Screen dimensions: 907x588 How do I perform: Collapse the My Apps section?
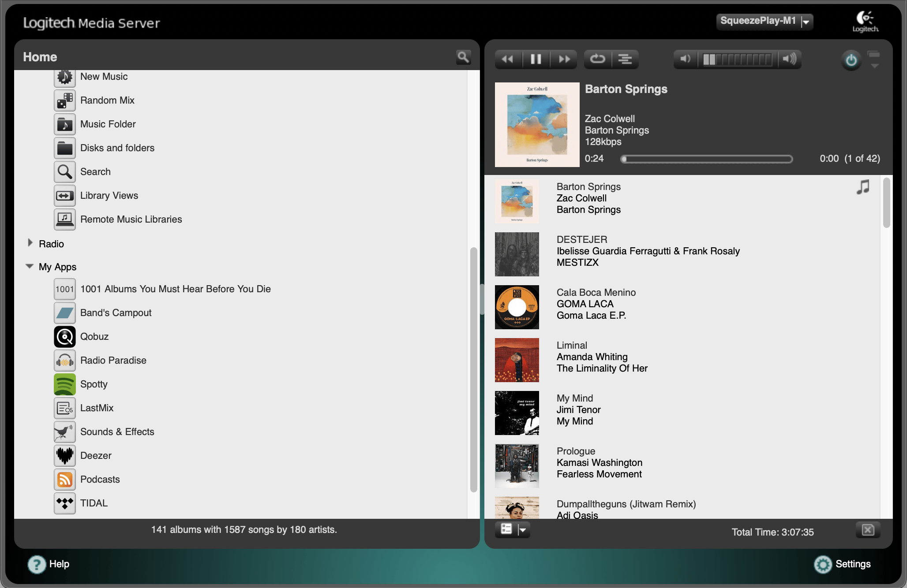point(30,266)
